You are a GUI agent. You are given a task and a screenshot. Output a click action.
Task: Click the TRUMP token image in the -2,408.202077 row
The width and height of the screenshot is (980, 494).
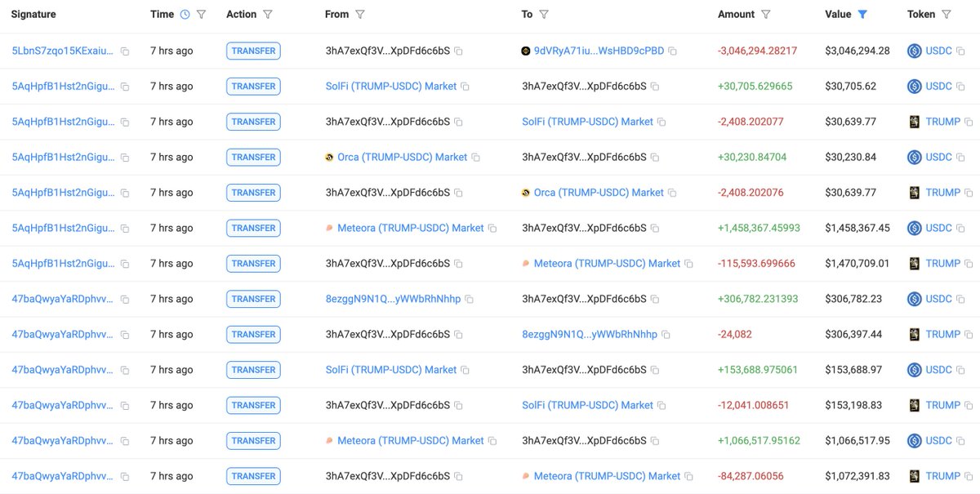click(x=915, y=122)
